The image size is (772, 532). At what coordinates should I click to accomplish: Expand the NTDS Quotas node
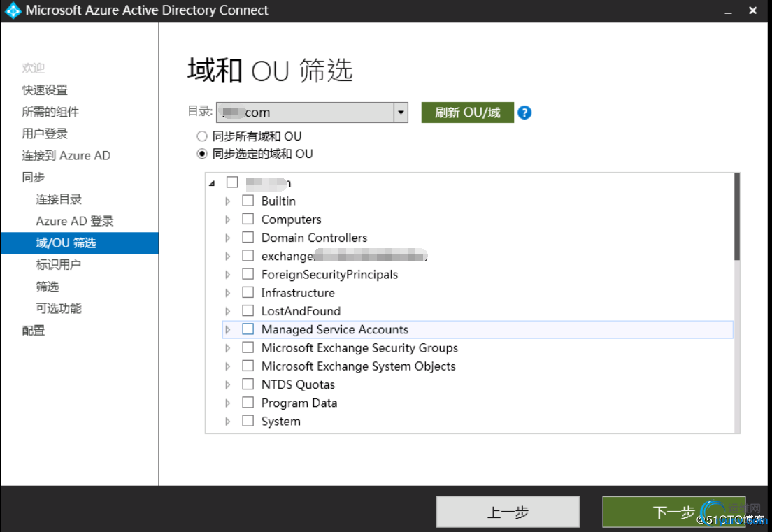point(227,385)
